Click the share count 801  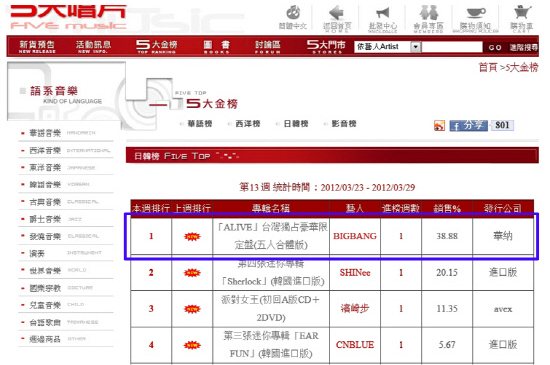click(x=502, y=125)
